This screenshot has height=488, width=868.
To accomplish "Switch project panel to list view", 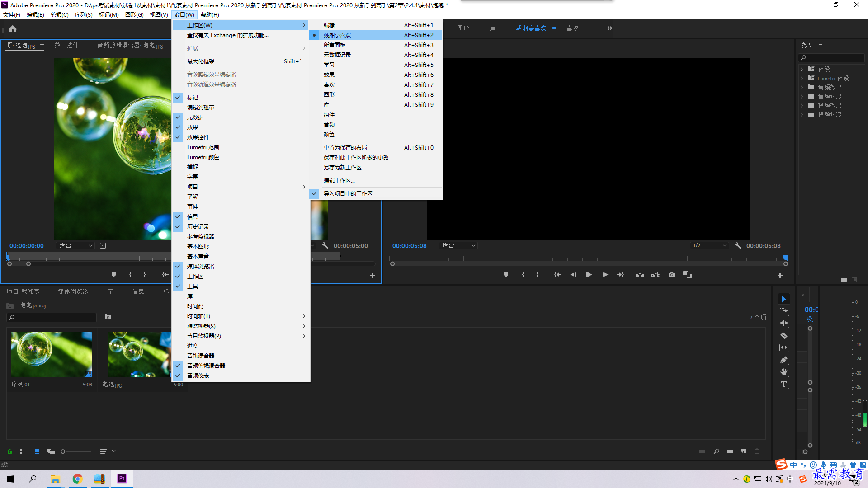I will pyautogui.click(x=24, y=451).
